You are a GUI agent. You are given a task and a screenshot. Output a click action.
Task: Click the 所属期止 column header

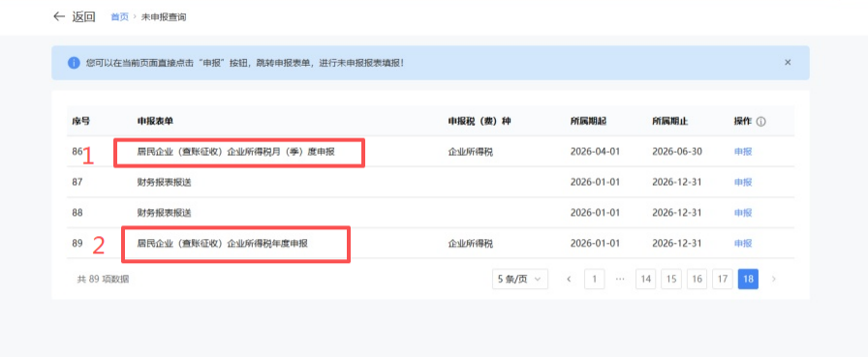(669, 121)
